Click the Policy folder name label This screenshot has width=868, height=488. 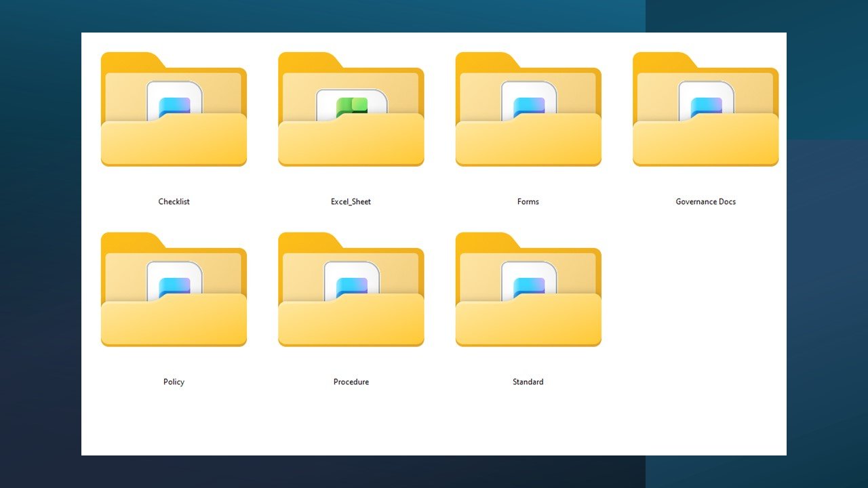point(174,382)
